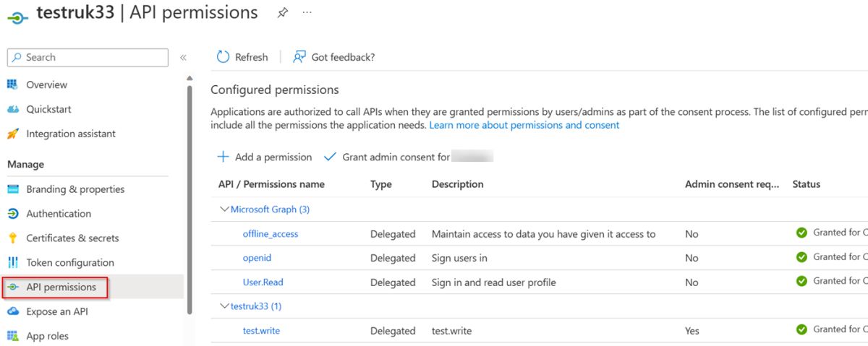Open the Microsoft Graph (3) link

[x=270, y=209]
